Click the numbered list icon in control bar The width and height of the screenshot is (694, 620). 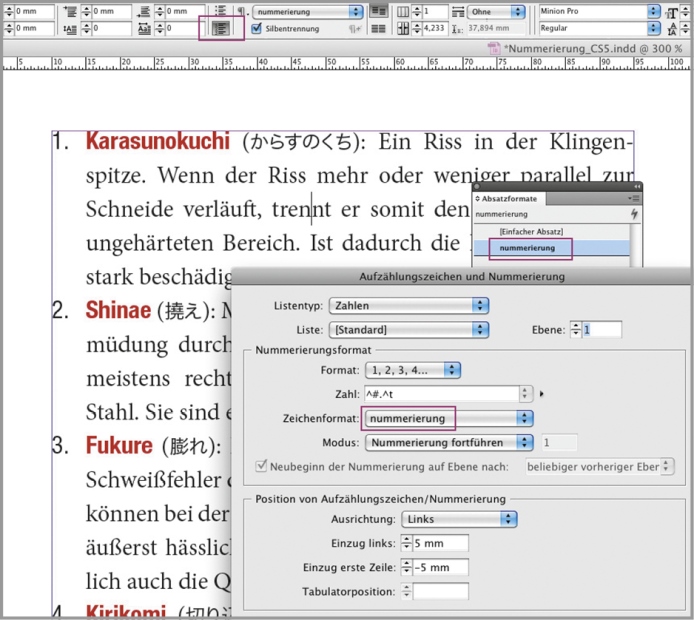point(220,29)
